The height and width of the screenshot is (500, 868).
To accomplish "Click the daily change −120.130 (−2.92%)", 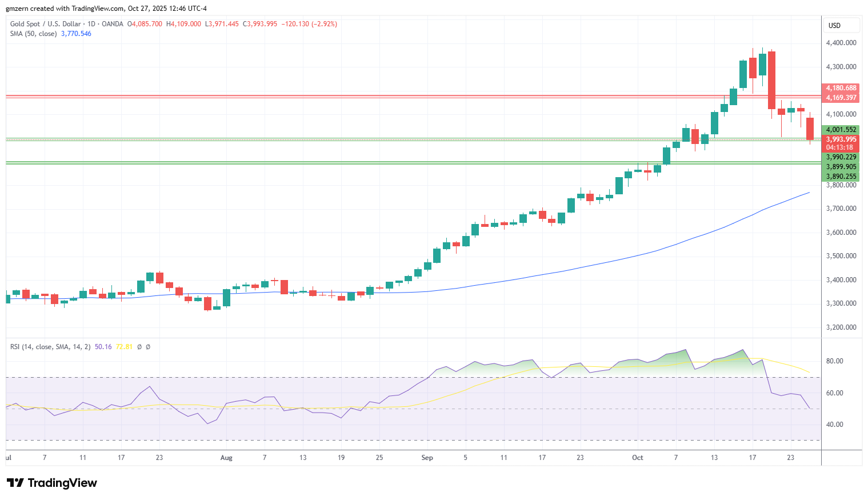I will pos(309,24).
